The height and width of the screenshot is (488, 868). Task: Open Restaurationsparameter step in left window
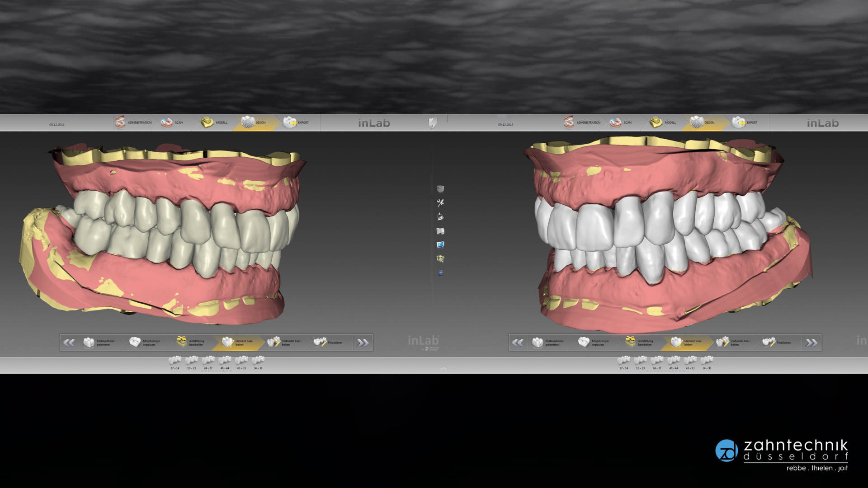[99, 343]
